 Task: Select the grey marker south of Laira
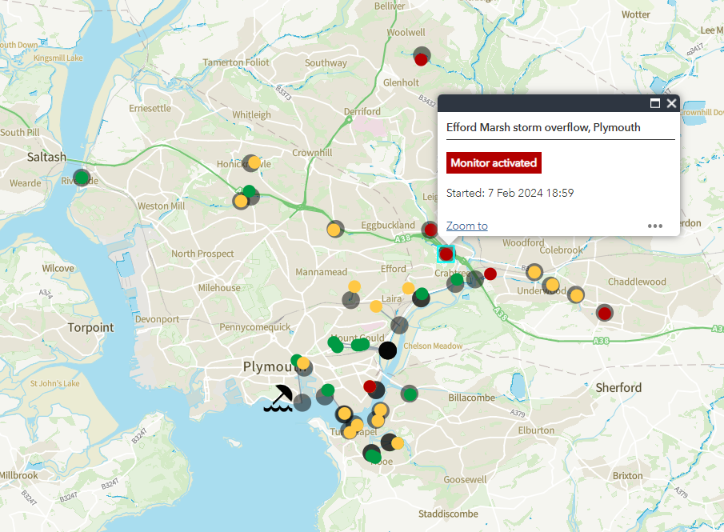click(x=399, y=325)
